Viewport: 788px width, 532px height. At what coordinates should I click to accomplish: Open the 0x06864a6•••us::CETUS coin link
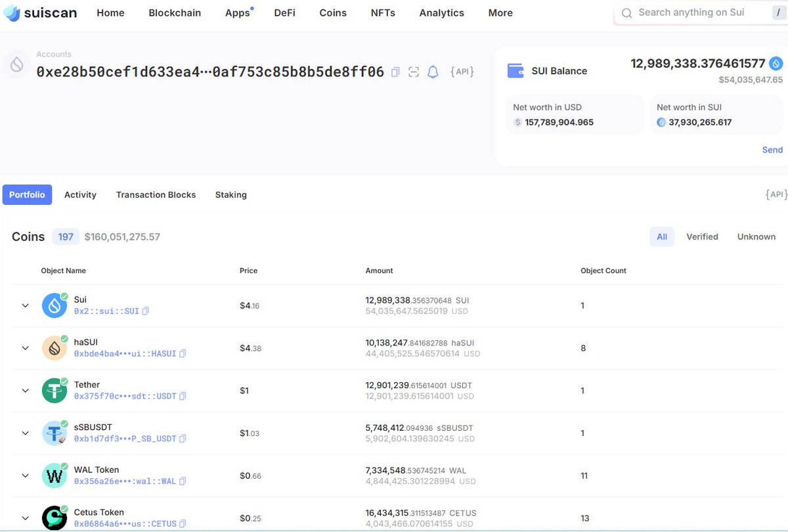coord(125,524)
